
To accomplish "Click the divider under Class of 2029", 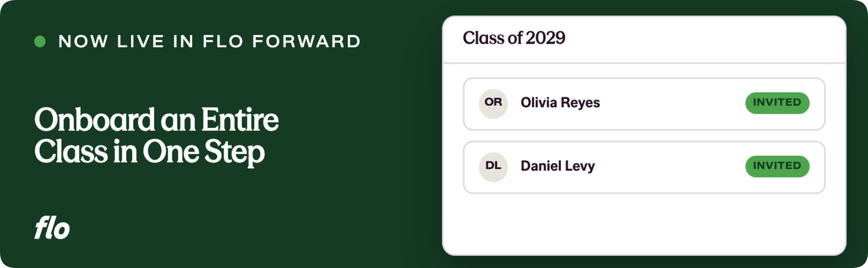I will (644, 63).
